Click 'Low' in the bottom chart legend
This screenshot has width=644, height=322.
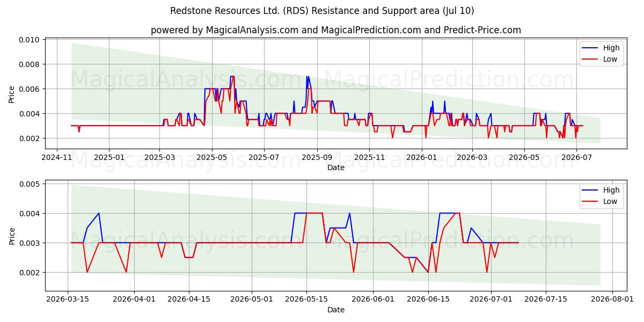[x=610, y=202]
